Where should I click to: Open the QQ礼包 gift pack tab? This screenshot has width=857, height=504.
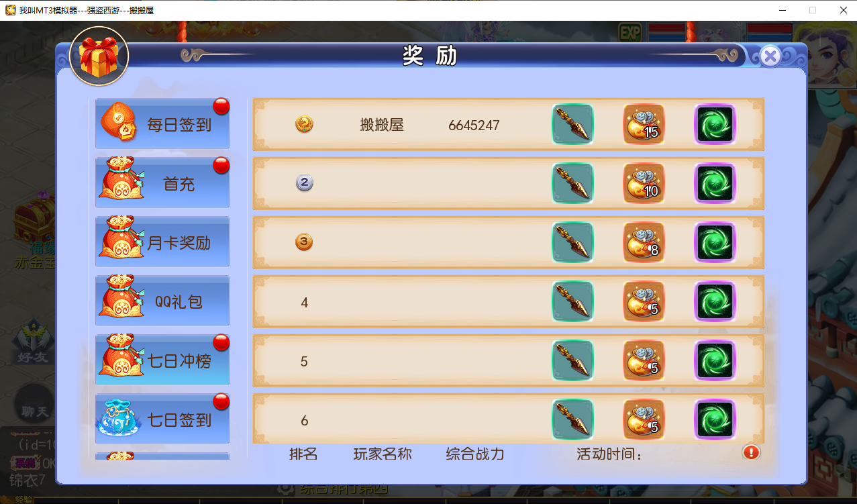(x=162, y=301)
